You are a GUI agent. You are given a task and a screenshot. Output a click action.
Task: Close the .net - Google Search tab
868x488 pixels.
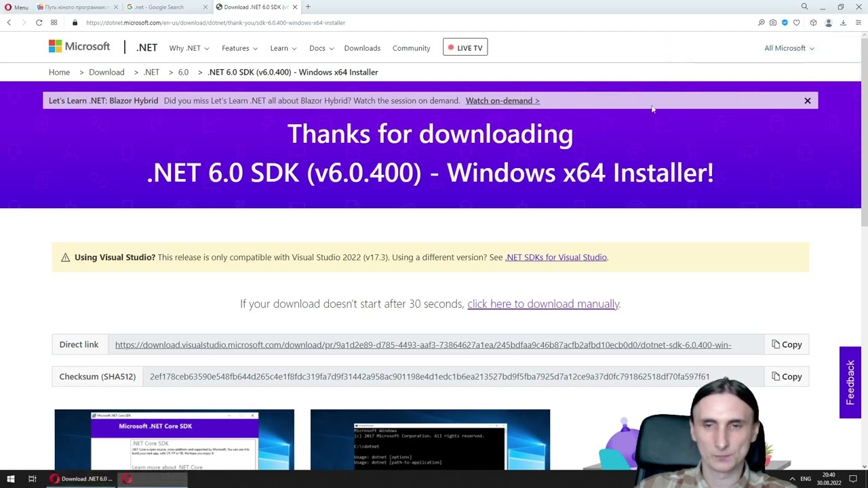pos(205,7)
